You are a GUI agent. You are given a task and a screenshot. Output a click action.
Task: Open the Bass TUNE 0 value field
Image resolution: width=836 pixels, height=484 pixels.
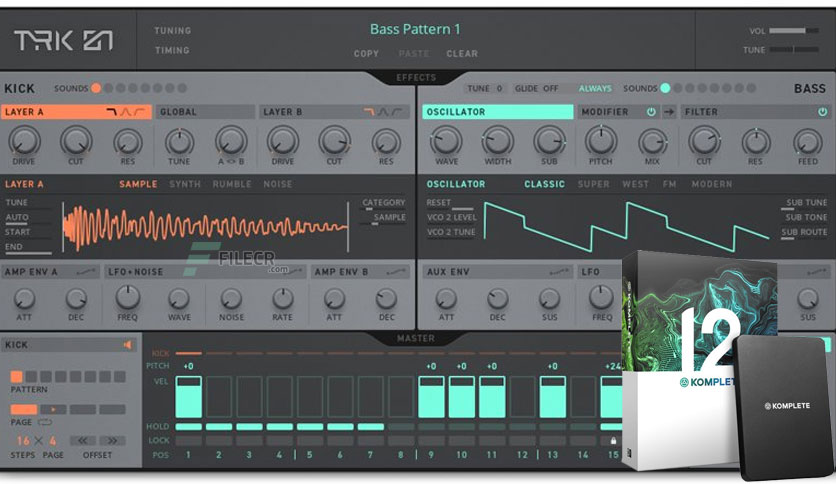pos(485,88)
